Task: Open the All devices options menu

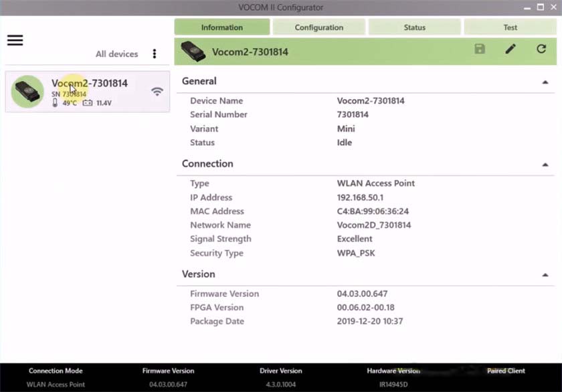Action: coord(155,54)
